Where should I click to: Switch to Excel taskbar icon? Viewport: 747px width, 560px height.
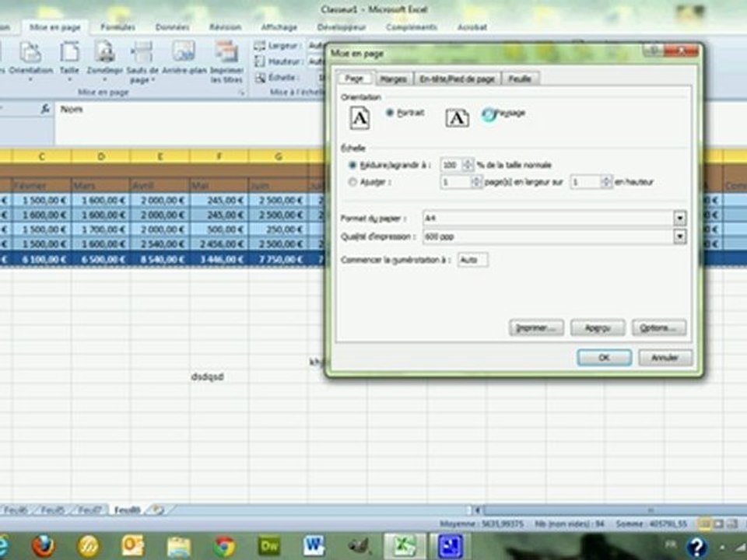pyautogui.click(x=404, y=546)
